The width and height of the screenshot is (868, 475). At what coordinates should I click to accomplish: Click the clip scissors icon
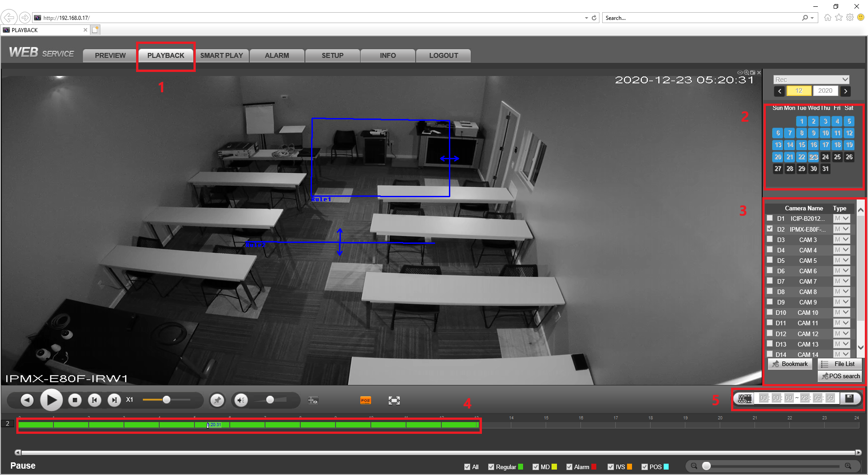(745, 399)
